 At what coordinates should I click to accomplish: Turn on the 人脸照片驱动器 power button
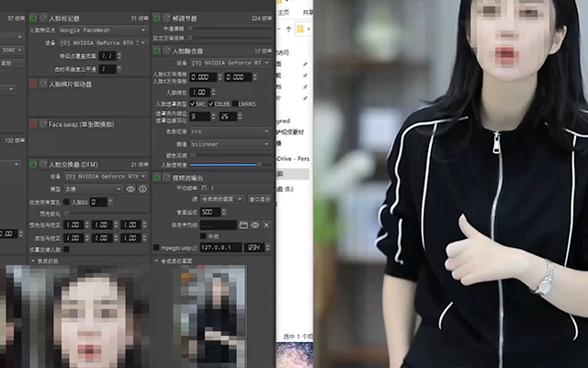click(x=34, y=84)
